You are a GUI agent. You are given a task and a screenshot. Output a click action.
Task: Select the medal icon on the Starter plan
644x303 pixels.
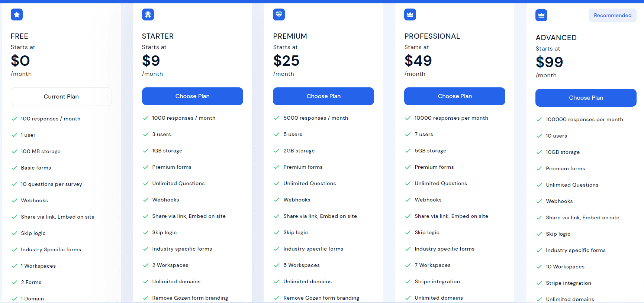tap(148, 14)
